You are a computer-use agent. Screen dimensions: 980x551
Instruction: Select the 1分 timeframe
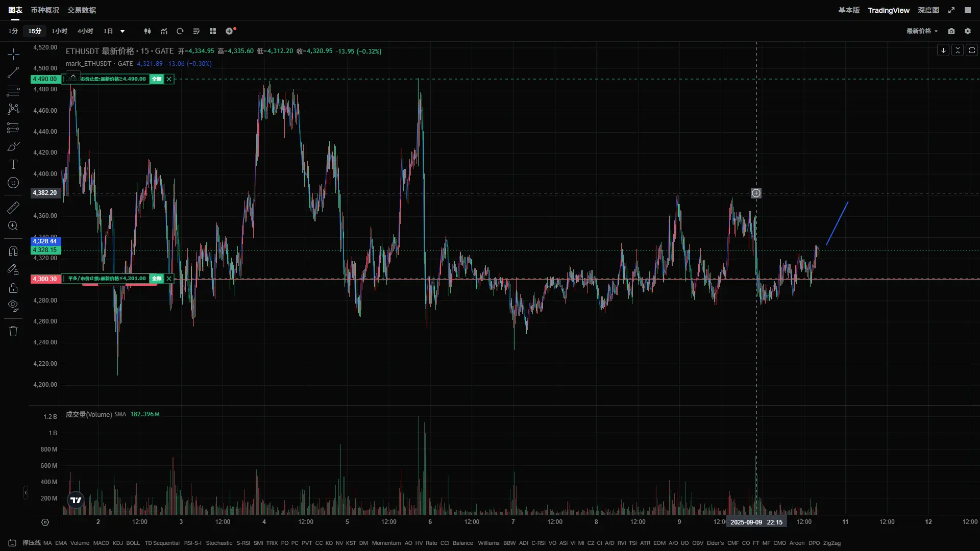pyautogui.click(x=13, y=31)
